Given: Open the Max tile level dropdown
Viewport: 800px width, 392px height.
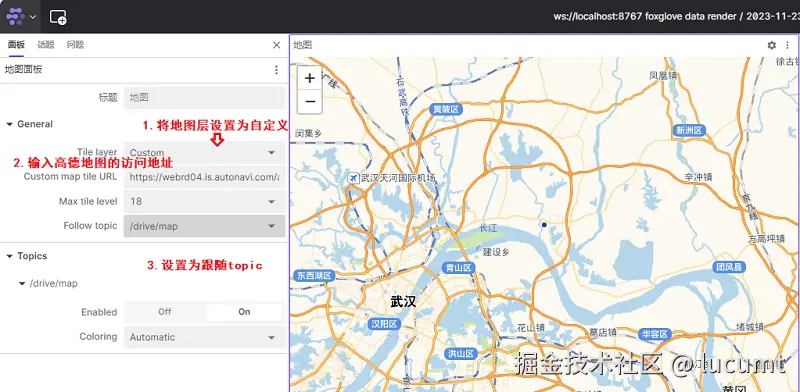Looking at the screenshot, I should pyautogui.click(x=204, y=202).
